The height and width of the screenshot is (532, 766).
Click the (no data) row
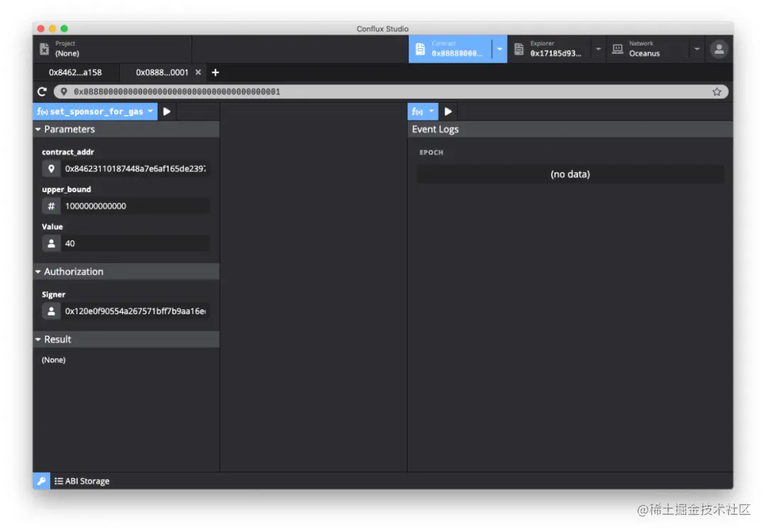point(570,174)
